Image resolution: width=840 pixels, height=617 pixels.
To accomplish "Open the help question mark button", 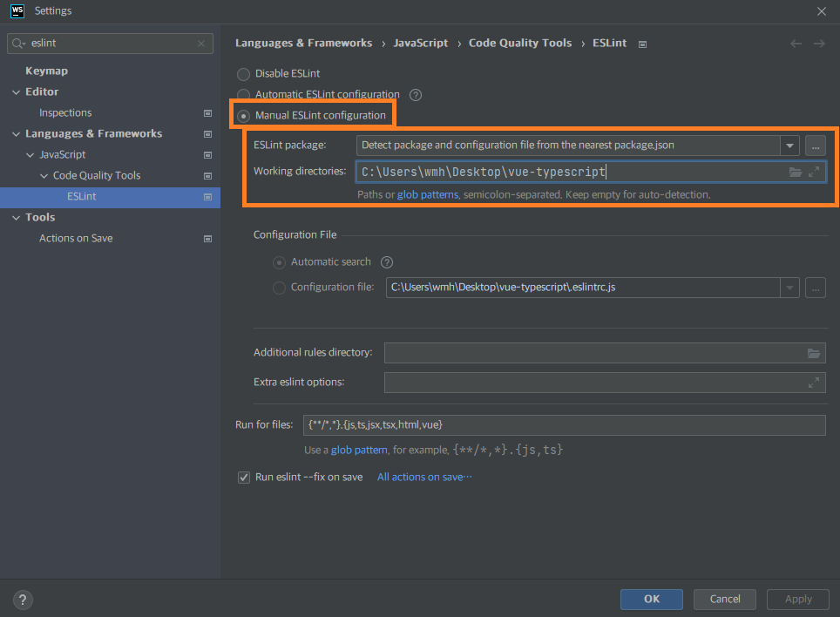I will pos(23,600).
